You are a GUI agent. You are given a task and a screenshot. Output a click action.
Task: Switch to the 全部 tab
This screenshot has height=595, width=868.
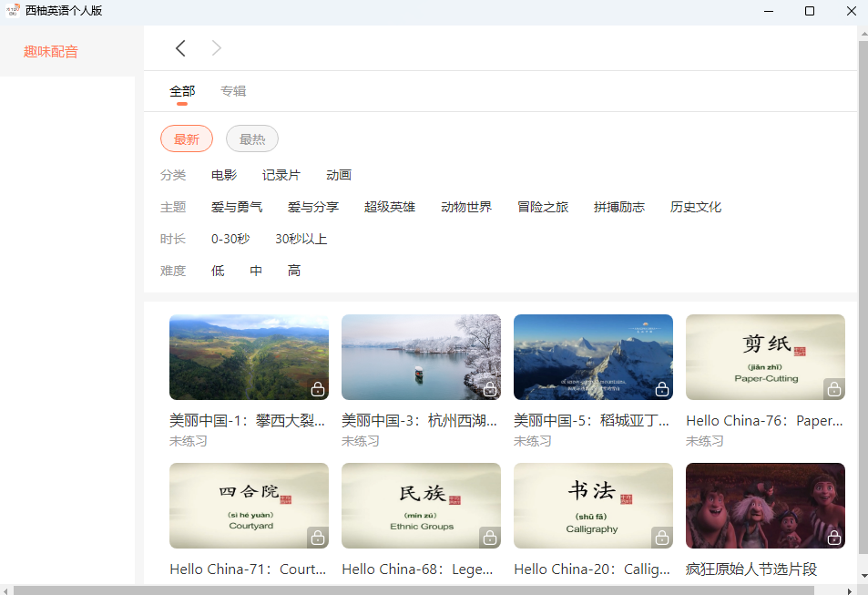pos(182,91)
